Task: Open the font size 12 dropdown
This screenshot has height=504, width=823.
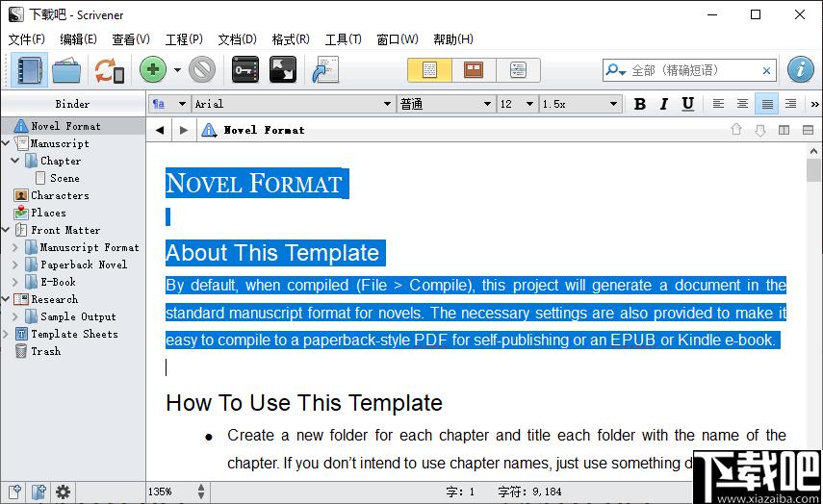Action: coord(517,104)
